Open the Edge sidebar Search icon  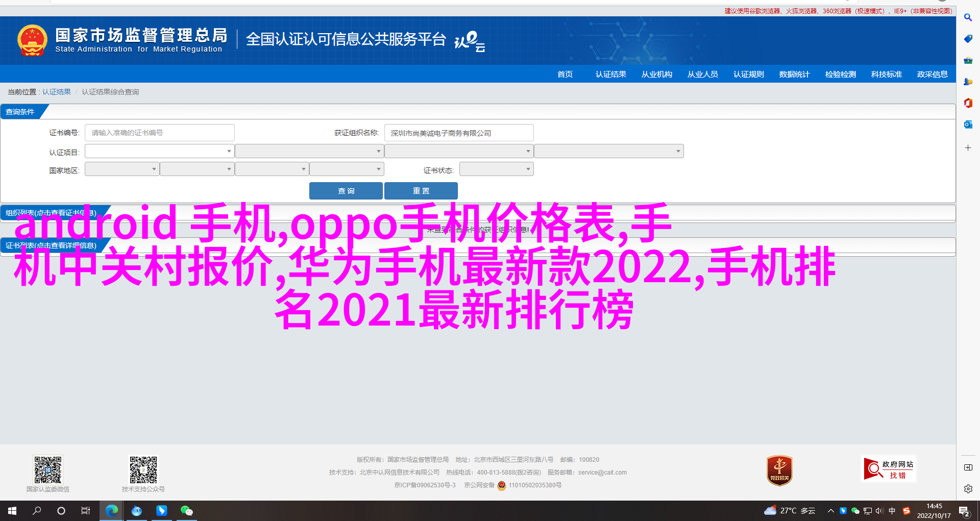[968, 17]
